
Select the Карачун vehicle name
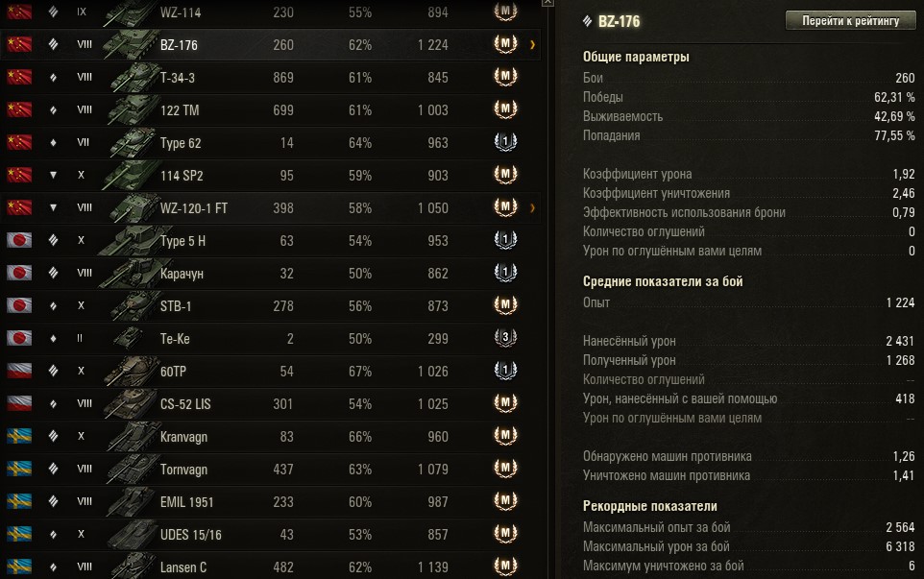182,274
